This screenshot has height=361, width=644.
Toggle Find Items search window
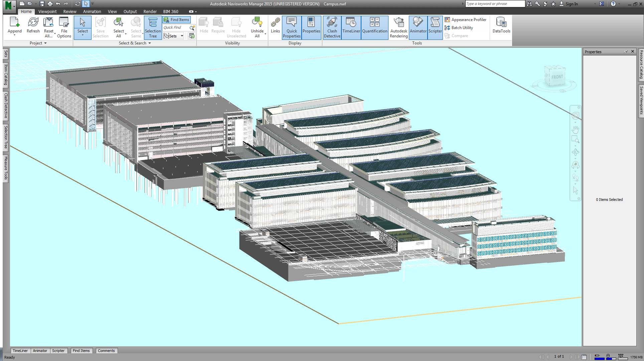[x=176, y=19]
